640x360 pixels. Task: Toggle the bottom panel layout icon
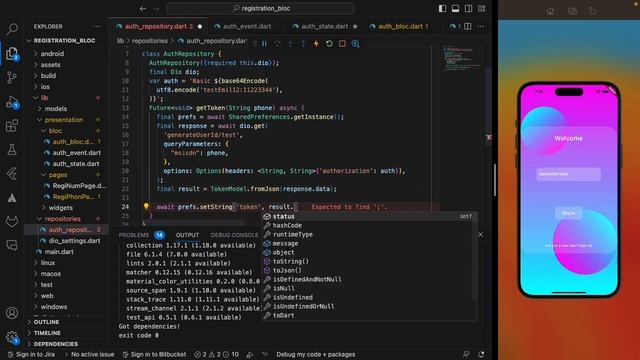[456, 9]
